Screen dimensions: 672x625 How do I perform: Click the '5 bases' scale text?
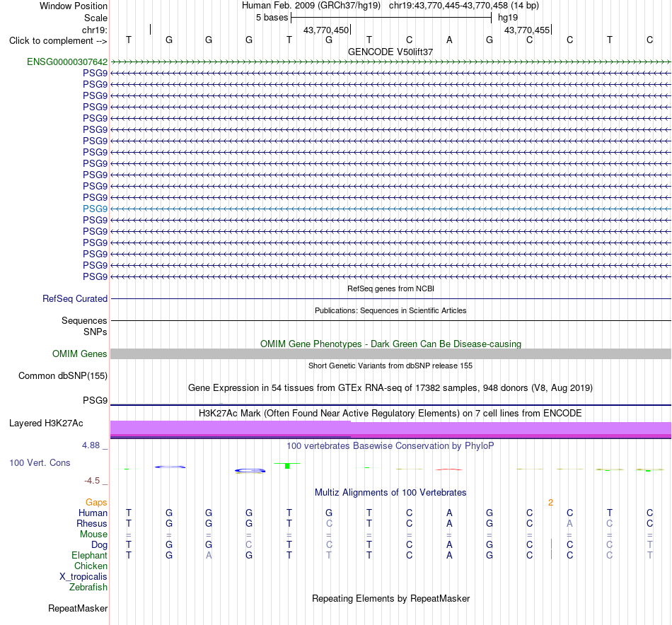point(272,18)
